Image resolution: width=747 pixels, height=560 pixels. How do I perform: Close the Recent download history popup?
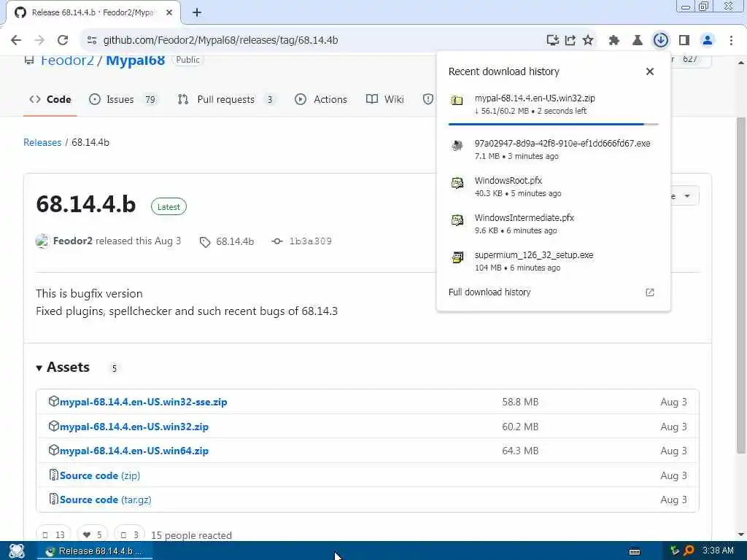pos(649,71)
